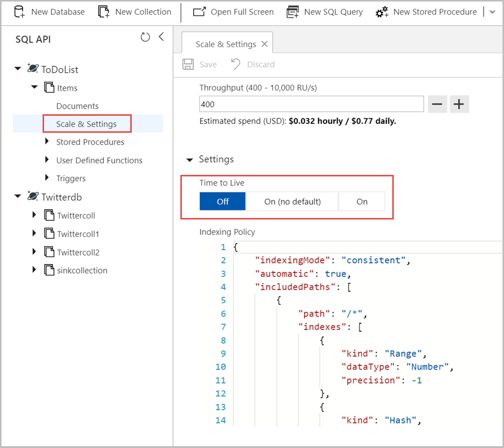Switch to the Scale & Settings tab

pyautogui.click(x=225, y=44)
